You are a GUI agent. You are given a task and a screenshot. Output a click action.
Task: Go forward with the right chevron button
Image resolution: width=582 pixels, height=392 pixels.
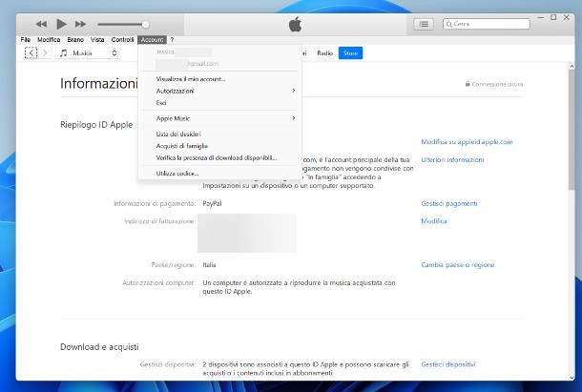(x=45, y=53)
